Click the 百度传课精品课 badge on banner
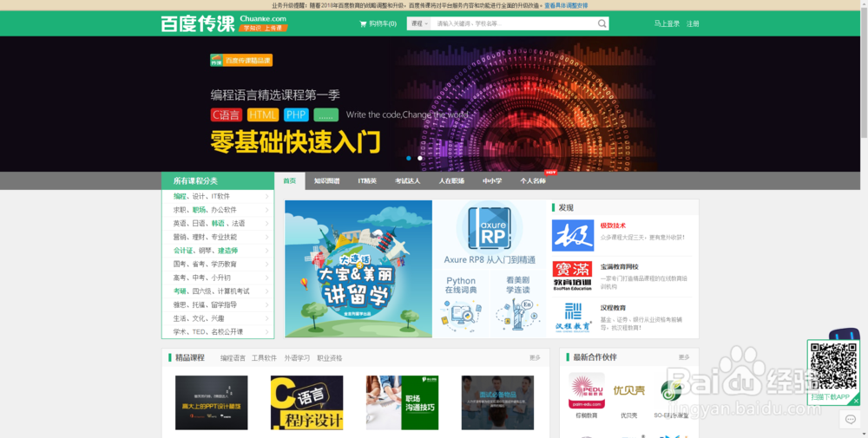The image size is (868, 438). pyautogui.click(x=241, y=61)
